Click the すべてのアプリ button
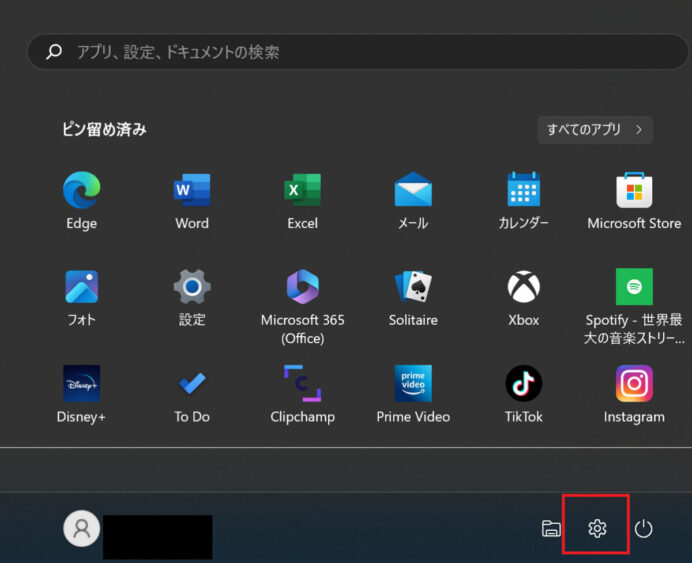The height and width of the screenshot is (563, 692). click(x=595, y=130)
